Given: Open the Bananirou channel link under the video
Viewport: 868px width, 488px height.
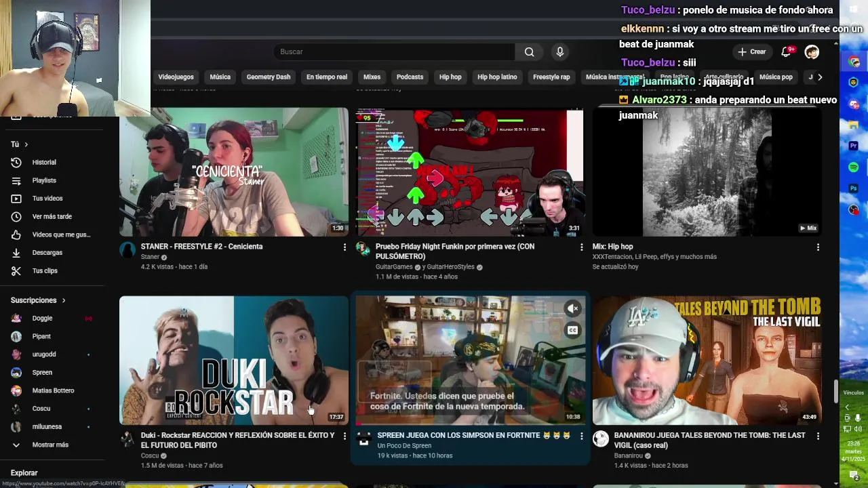Looking at the screenshot, I should click(628, 455).
